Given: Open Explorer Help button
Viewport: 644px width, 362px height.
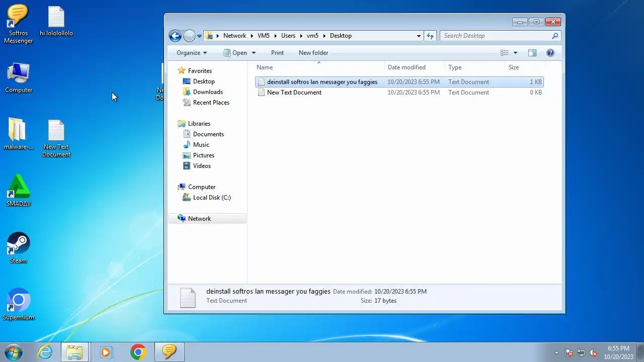Looking at the screenshot, I should point(550,53).
